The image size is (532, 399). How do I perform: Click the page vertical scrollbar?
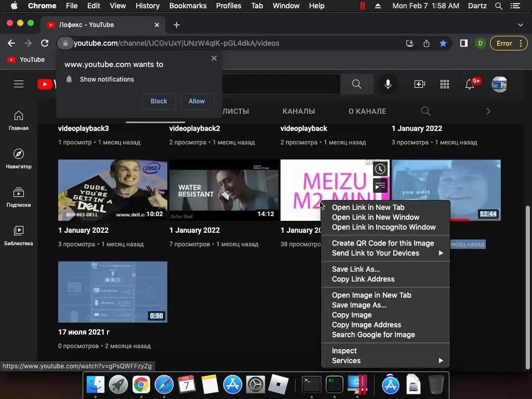528,287
